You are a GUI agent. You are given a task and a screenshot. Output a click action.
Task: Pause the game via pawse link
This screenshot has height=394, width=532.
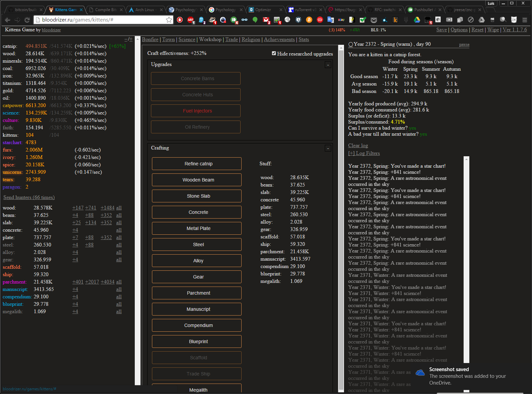pyautogui.click(x=464, y=44)
